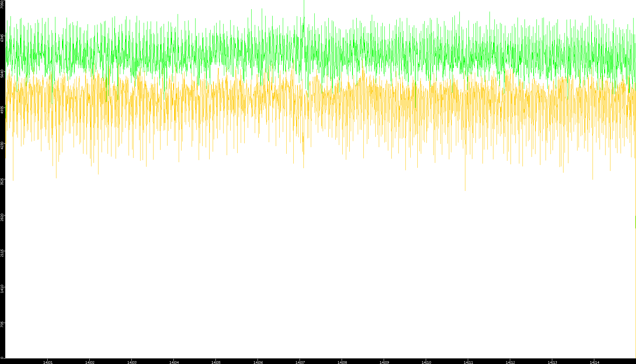Click the 7050 value axis label

pos(2,4)
